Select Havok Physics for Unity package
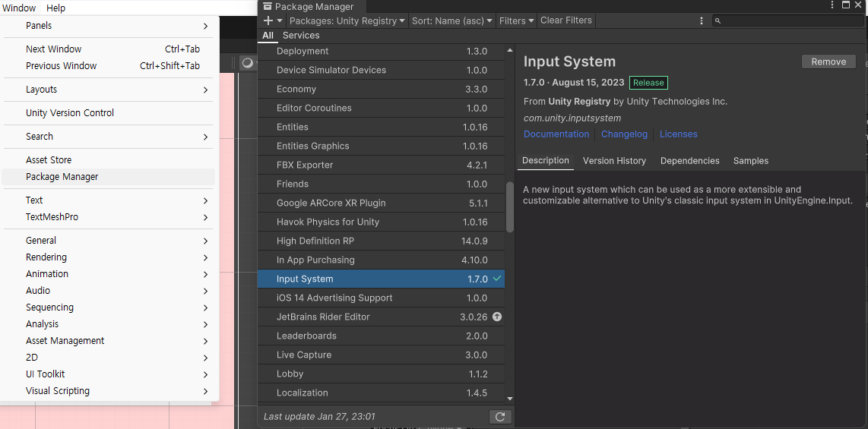The height and width of the screenshot is (429, 868). [382, 222]
